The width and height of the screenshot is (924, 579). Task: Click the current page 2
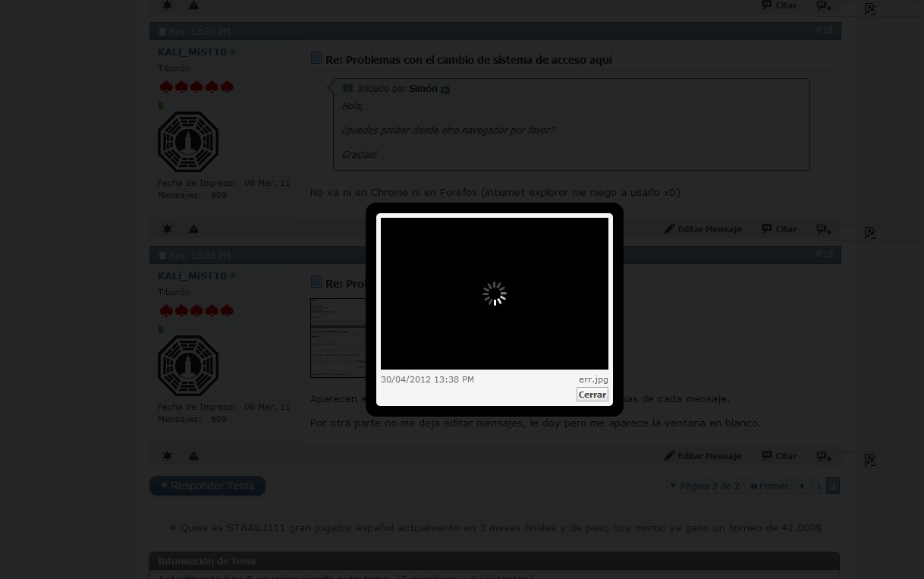[833, 486]
